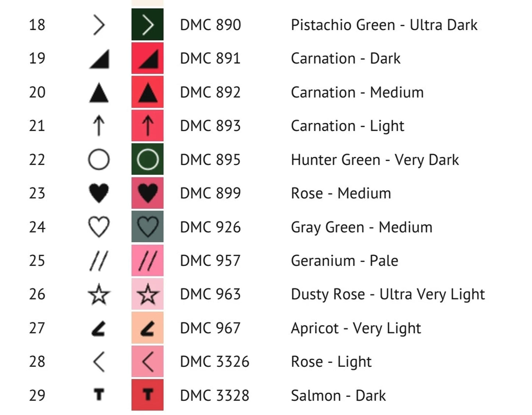Click the "Carnation - Dark" color name
This screenshot has width=532, height=415.
345,58
